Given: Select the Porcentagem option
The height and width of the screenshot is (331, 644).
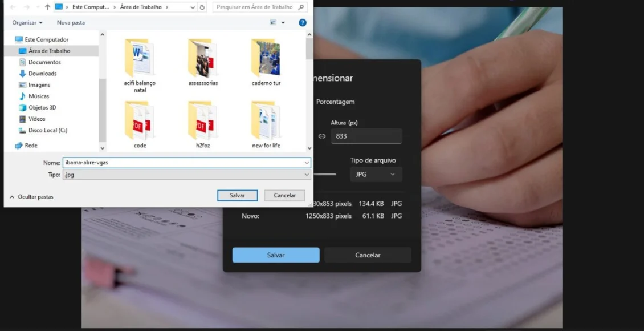Looking at the screenshot, I should (x=335, y=102).
